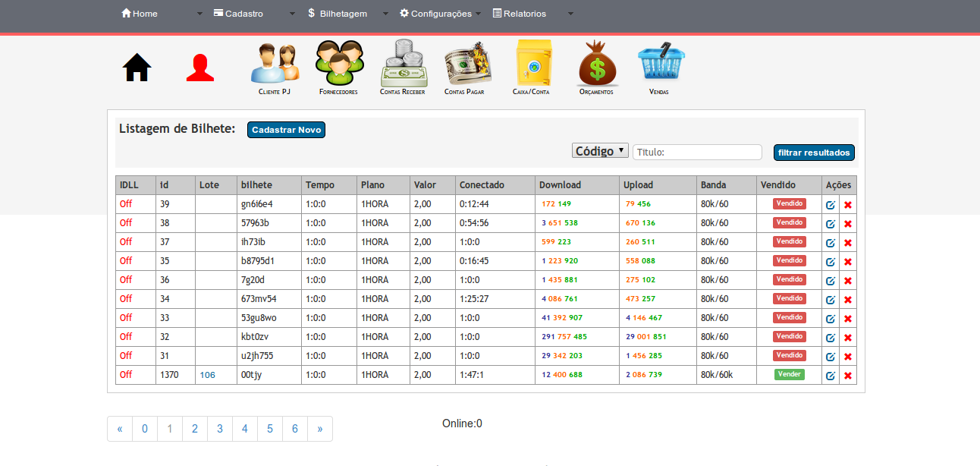
Task: Edit ticket b8795d1 with the pencil icon
Action: pos(831,262)
